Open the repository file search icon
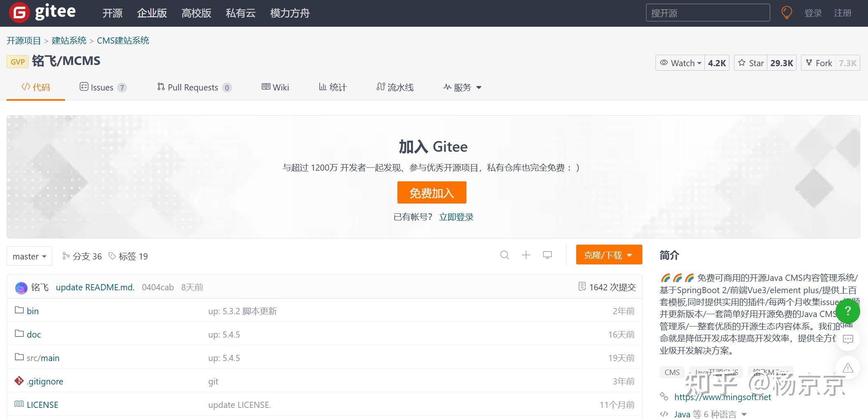Viewport: 868px width, 419px height. pos(505,255)
